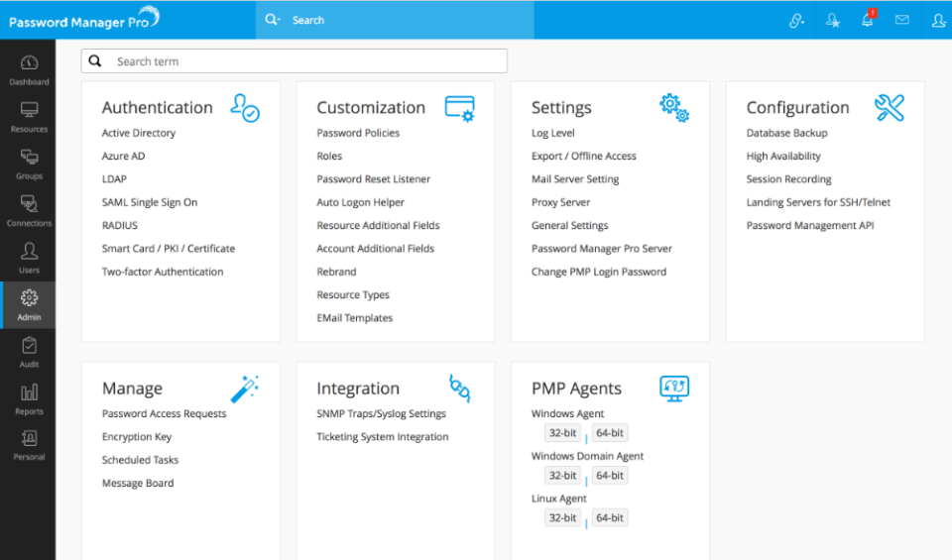Image resolution: width=952 pixels, height=560 pixels.
Task: Open SAML Single Sign On
Action: [150, 202]
